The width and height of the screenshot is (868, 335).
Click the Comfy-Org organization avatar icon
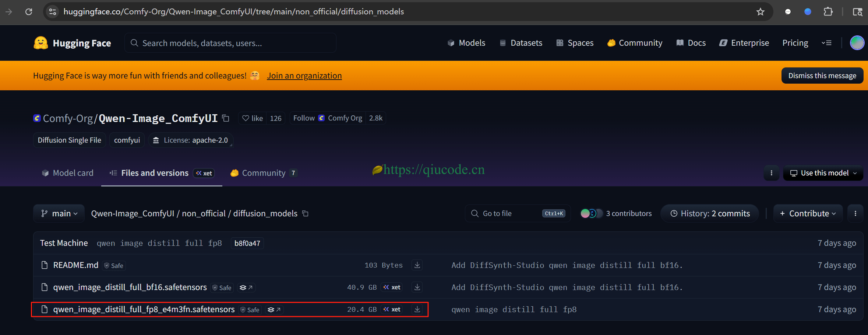tap(37, 118)
